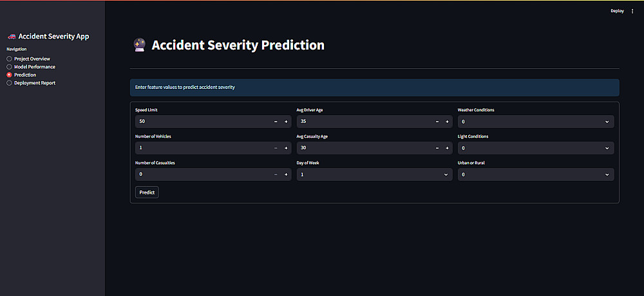644x296 pixels.
Task: Click the Deploy button
Action: 617,11
